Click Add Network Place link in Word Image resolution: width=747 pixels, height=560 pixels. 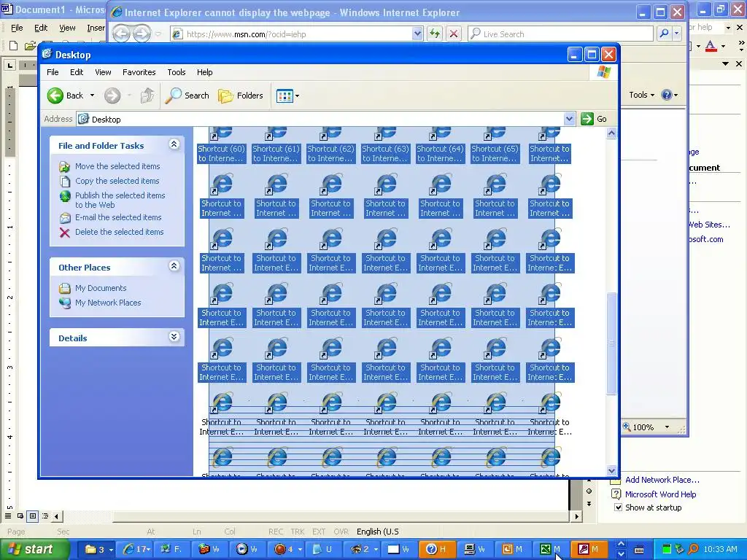662,480
